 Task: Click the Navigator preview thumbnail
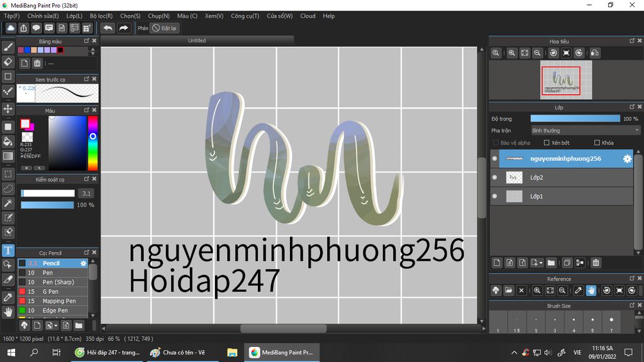[x=566, y=80]
